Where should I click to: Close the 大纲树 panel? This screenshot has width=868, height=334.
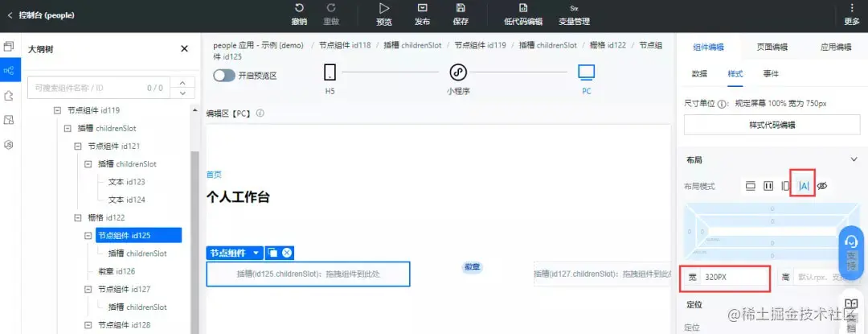[184, 49]
